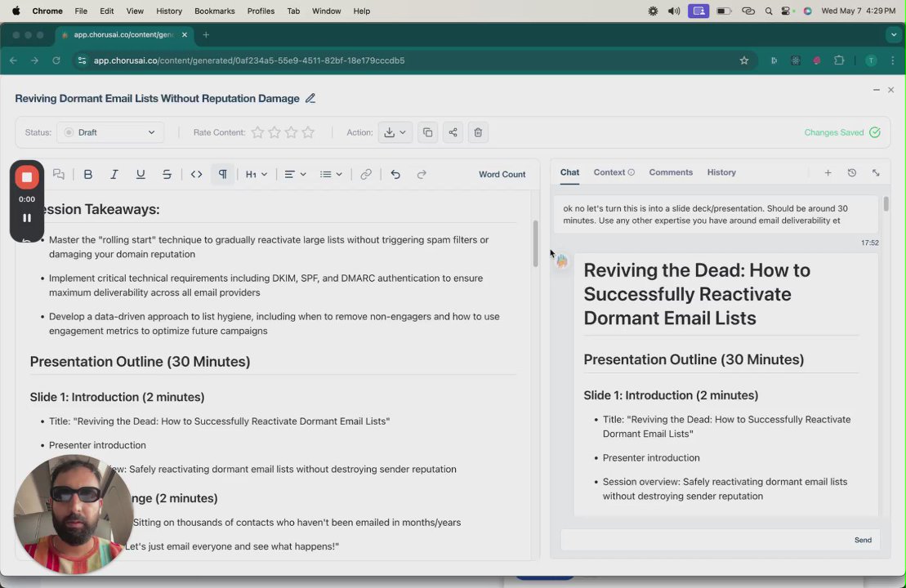Click the presenter webcam bubble
This screenshot has height=588, width=906.
point(74,514)
